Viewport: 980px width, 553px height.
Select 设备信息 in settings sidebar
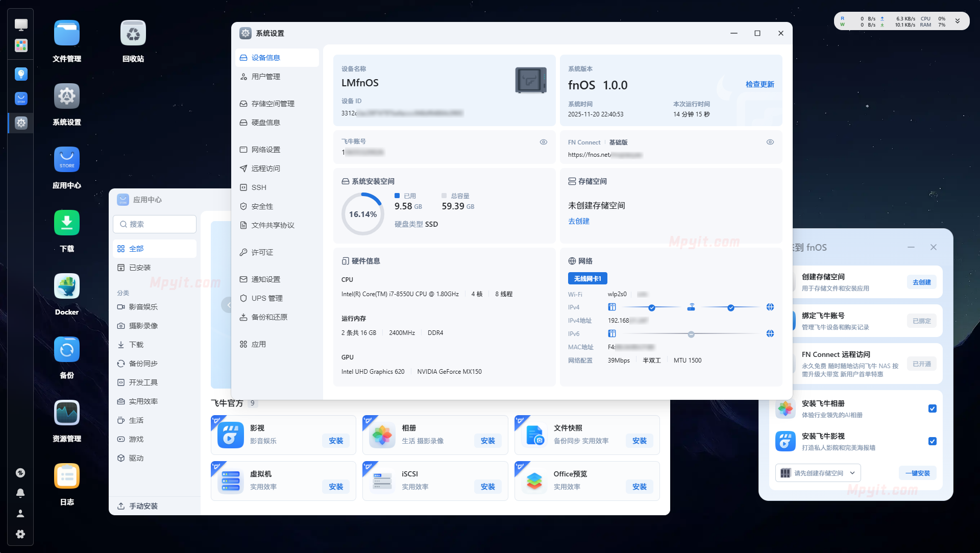tap(277, 58)
